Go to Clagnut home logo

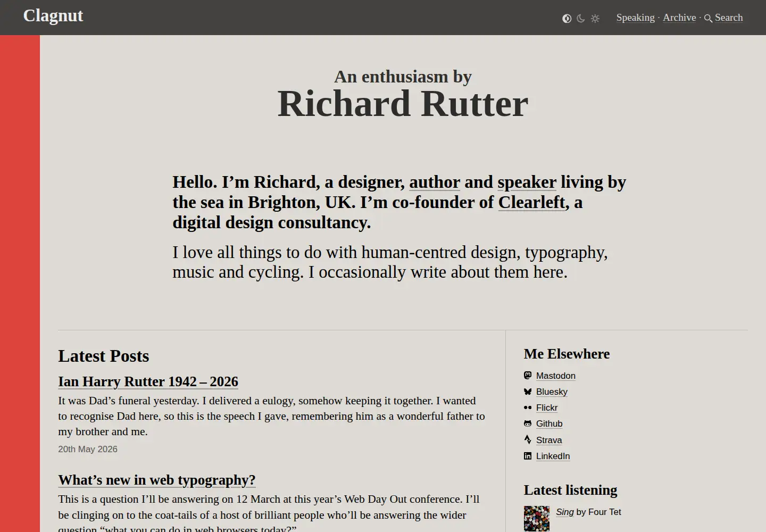pyautogui.click(x=53, y=16)
